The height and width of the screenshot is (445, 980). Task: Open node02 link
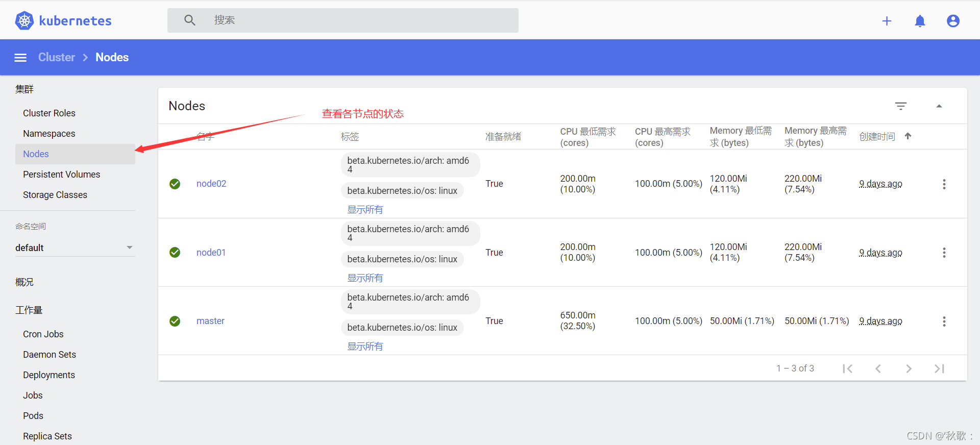211,184
